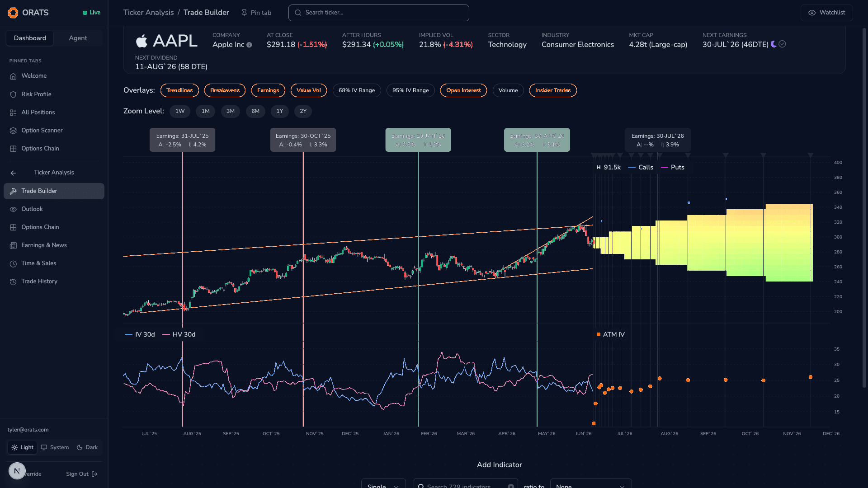Image resolution: width=868 pixels, height=488 pixels.
Task: Click the eye icon in Watchlist button
Action: [812, 13]
